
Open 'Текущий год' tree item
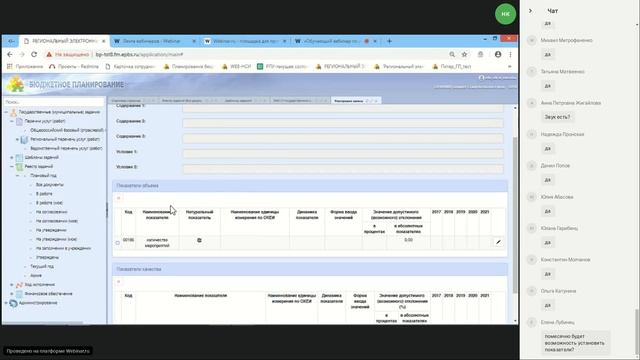pyautogui.click(x=42, y=266)
